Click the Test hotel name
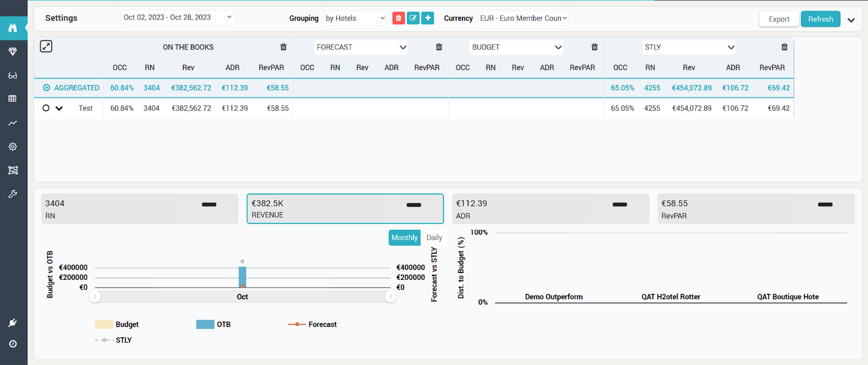This screenshot has height=365, width=868. click(85, 108)
